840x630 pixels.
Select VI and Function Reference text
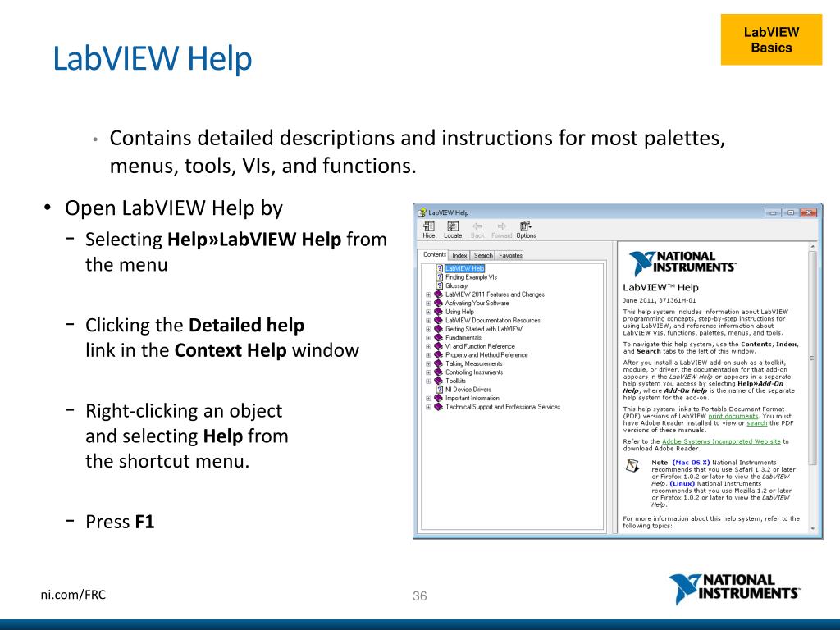tap(480, 346)
